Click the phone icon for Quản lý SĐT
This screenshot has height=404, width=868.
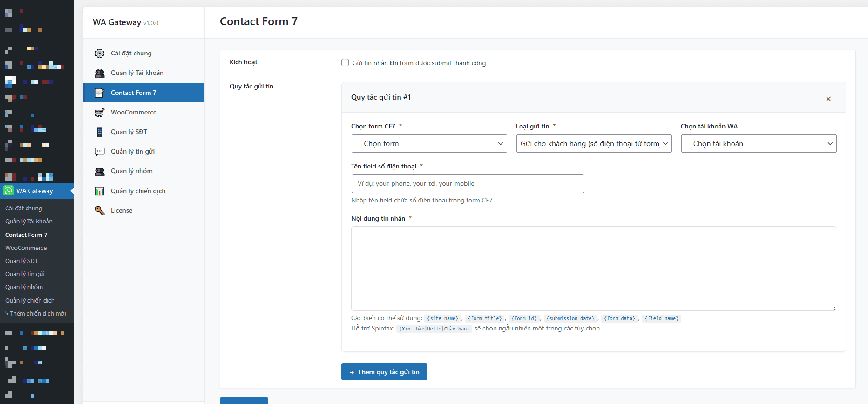tap(100, 132)
